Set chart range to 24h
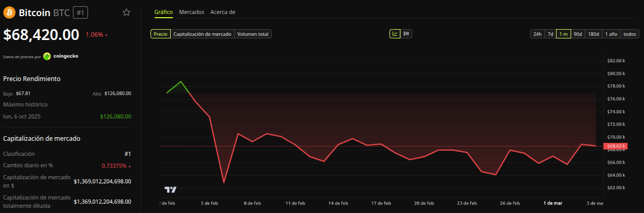The width and height of the screenshot is (644, 213). click(537, 34)
